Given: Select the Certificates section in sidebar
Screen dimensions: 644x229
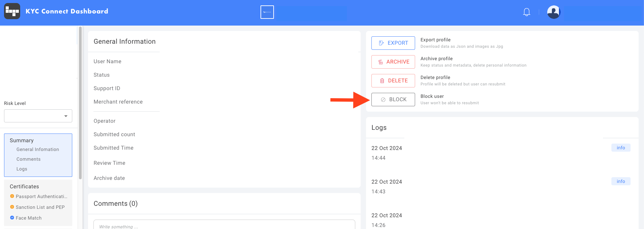Looking at the screenshot, I should click(24, 186).
